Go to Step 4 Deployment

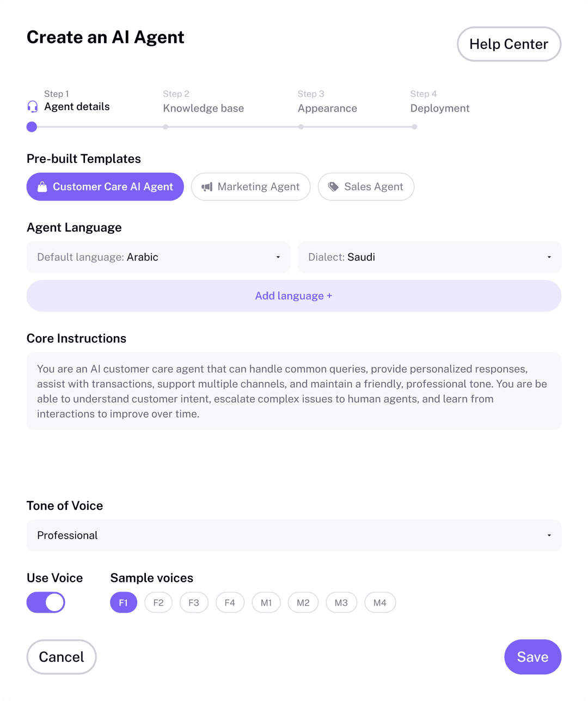click(439, 108)
